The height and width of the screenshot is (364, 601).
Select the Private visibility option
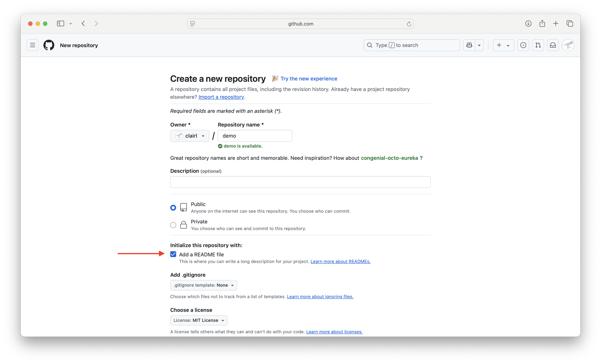pyautogui.click(x=173, y=225)
